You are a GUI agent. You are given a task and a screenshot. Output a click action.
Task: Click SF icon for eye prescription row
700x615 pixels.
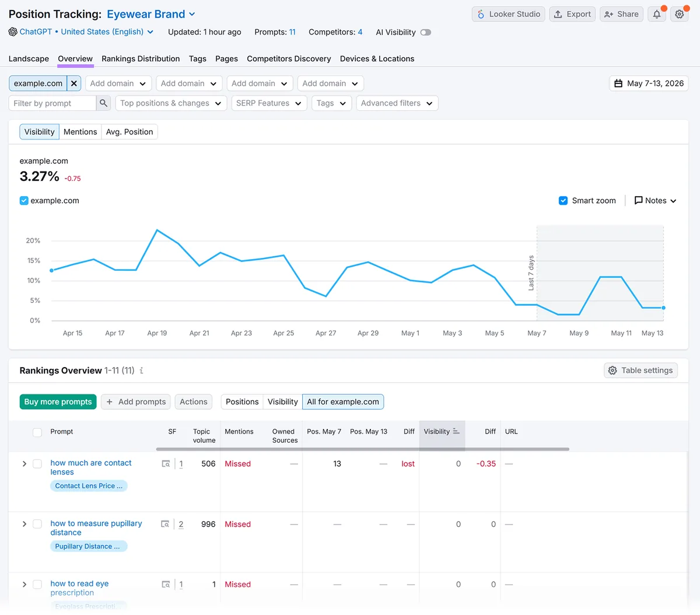coord(166,584)
